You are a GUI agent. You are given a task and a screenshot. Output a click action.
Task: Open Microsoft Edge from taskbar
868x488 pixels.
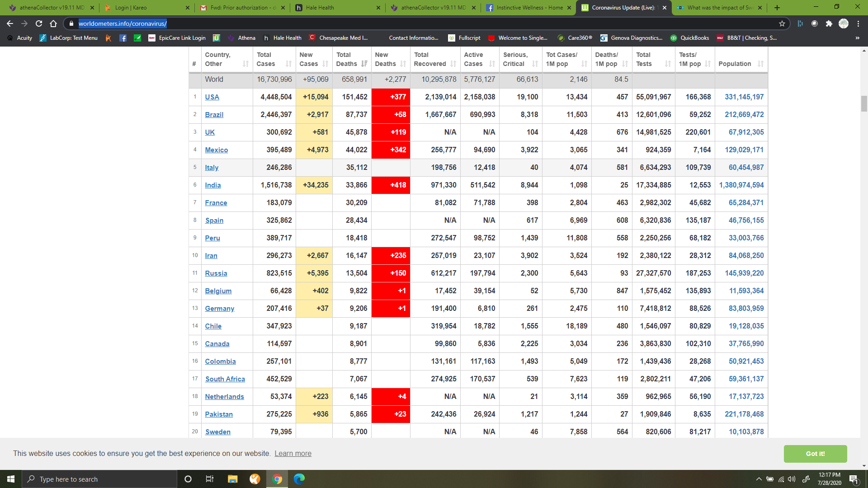(299, 479)
